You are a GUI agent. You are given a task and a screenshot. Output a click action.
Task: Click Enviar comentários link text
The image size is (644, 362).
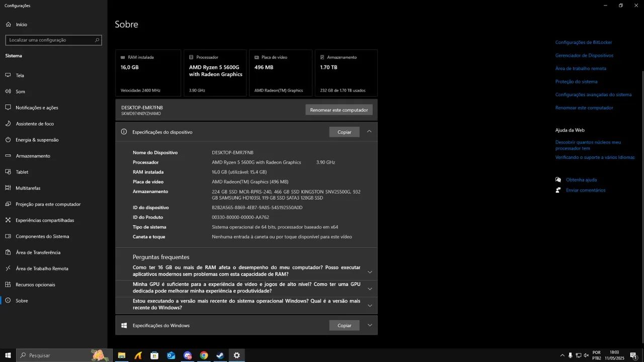click(x=586, y=190)
